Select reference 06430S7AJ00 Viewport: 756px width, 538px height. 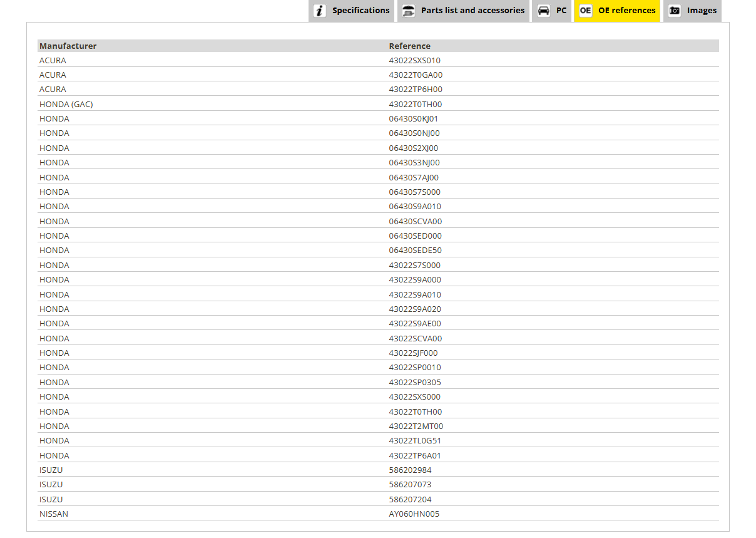(x=414, y=177)
